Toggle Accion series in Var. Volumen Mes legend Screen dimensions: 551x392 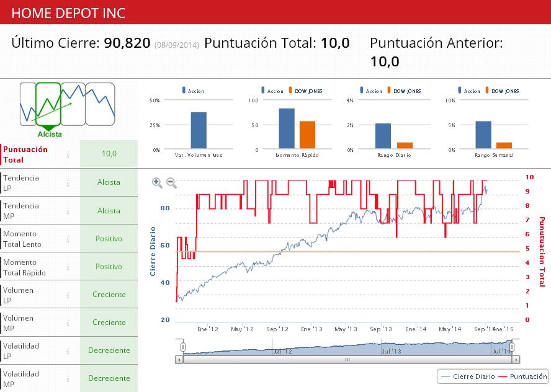point(193,91)
